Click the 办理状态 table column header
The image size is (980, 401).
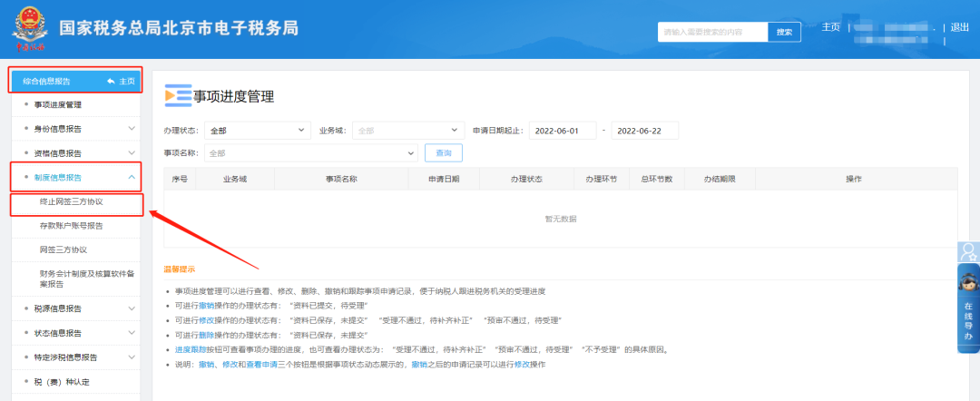[526, 180]
